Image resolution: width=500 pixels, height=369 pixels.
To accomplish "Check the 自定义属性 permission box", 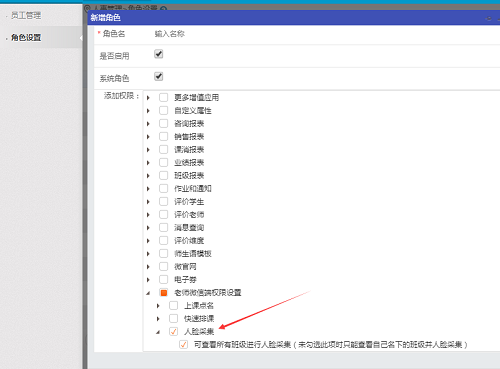I will pos(163,110).
